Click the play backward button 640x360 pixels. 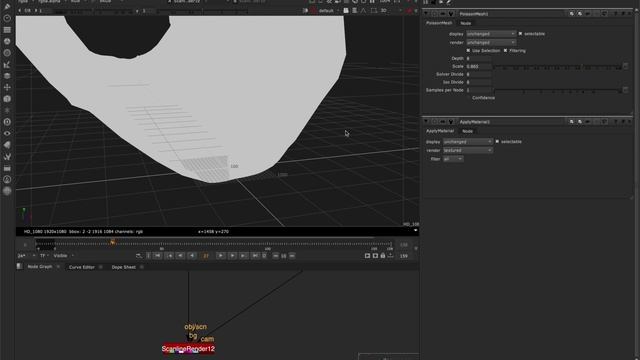tap(192, 256)
